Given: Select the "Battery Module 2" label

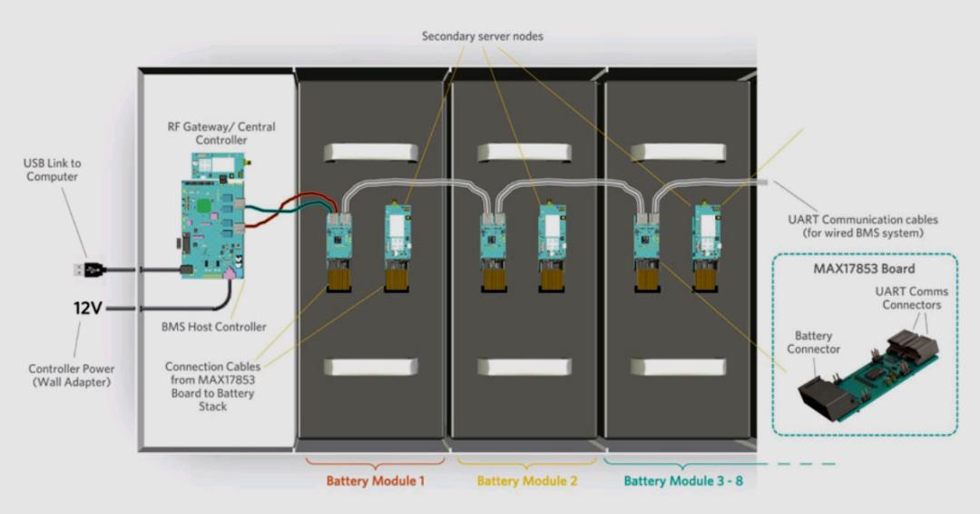Looking at the screenshot, I should 526,480.
